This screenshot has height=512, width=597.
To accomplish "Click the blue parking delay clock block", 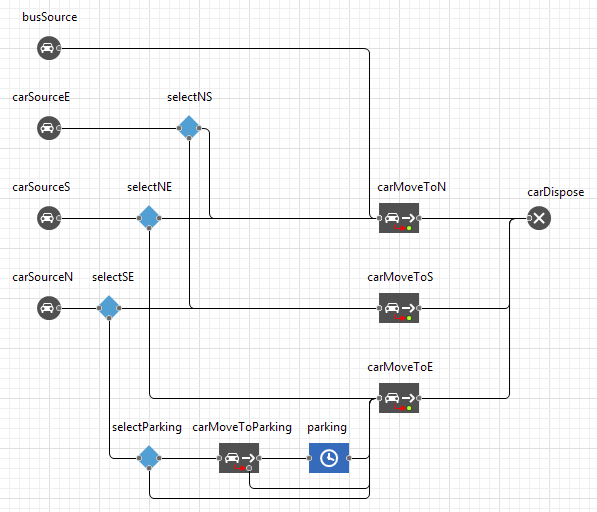I will [329, 458].
